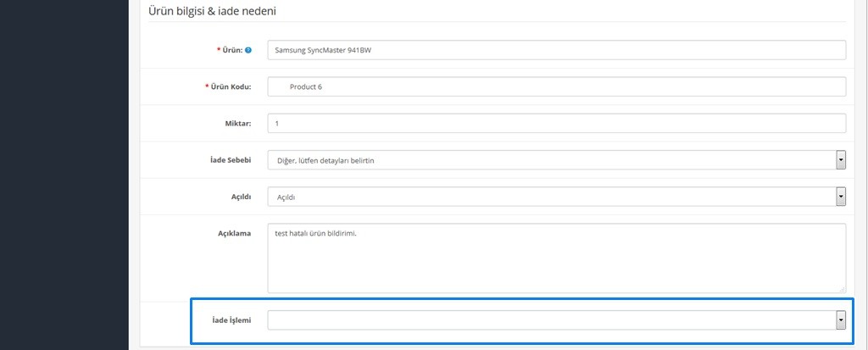Click the blue help icon beside Ürün label
This screenshot has width=868, height=350.
tap(248, 51)
